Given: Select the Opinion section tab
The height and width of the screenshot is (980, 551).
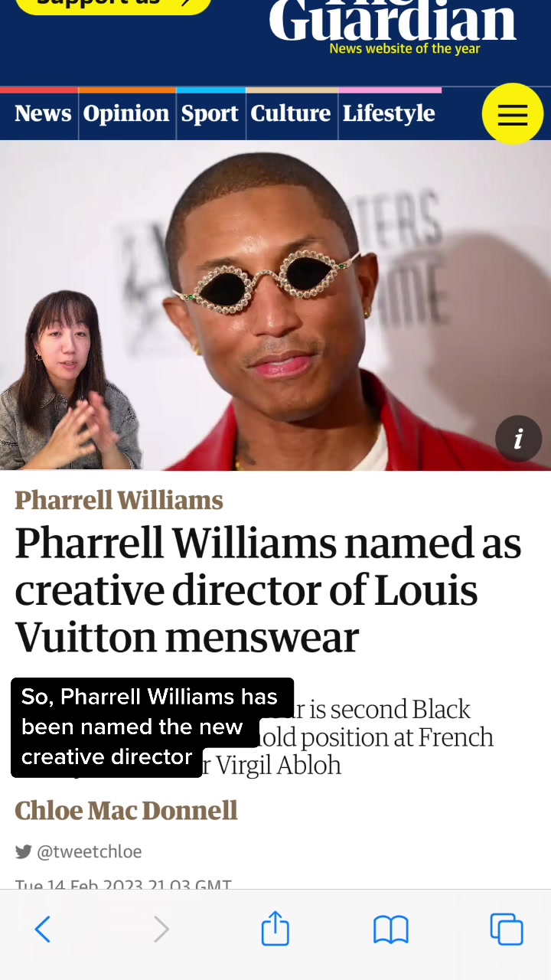Looking at the screenshot, I should (126, 113).
